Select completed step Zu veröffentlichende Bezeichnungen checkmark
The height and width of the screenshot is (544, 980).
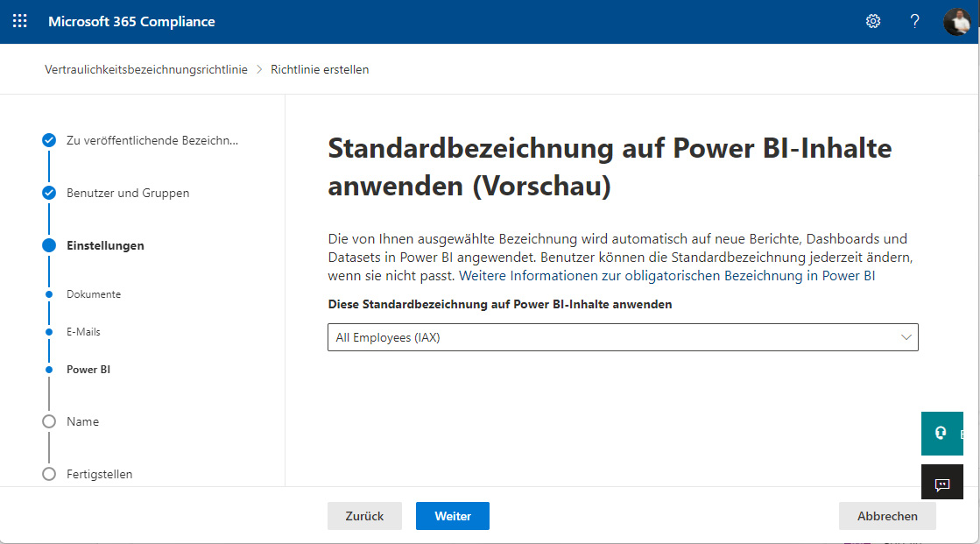pyautogui.click(x=49, y=140)
